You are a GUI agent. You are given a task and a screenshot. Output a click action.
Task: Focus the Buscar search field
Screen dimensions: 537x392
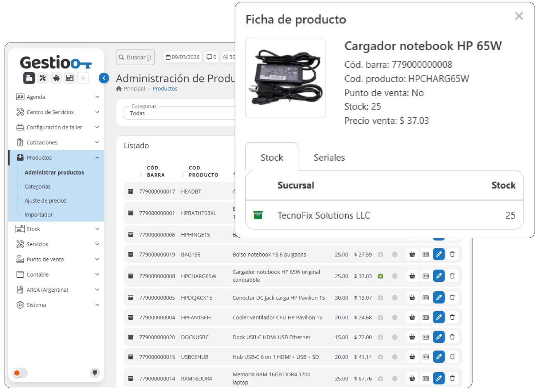pos(135,57)
